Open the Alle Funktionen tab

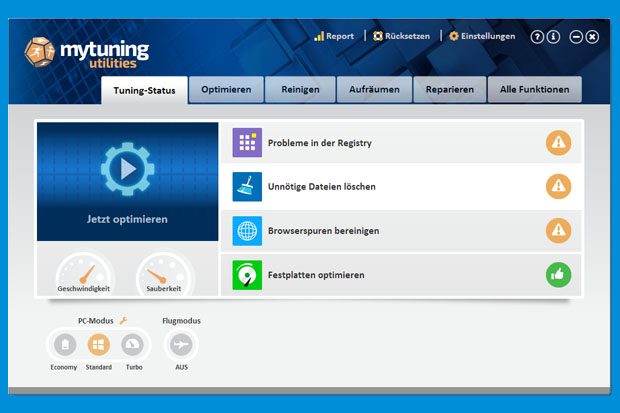[x=535, y=89]
